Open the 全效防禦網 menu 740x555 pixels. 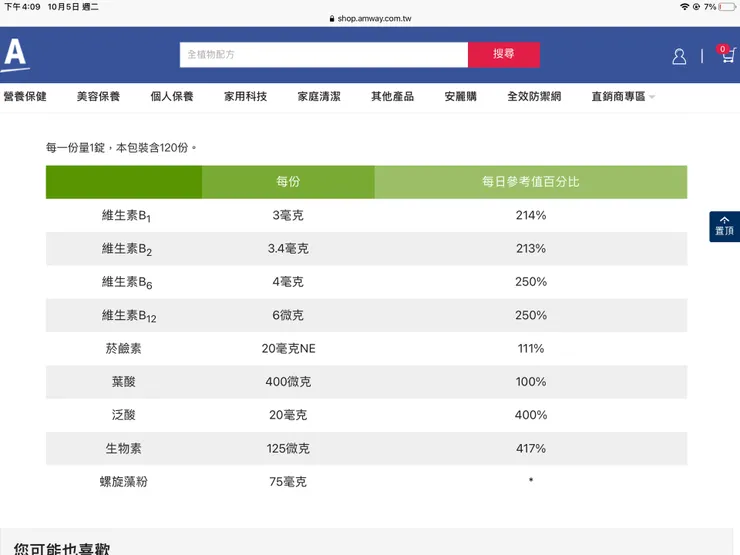click(x=534, y=96)
